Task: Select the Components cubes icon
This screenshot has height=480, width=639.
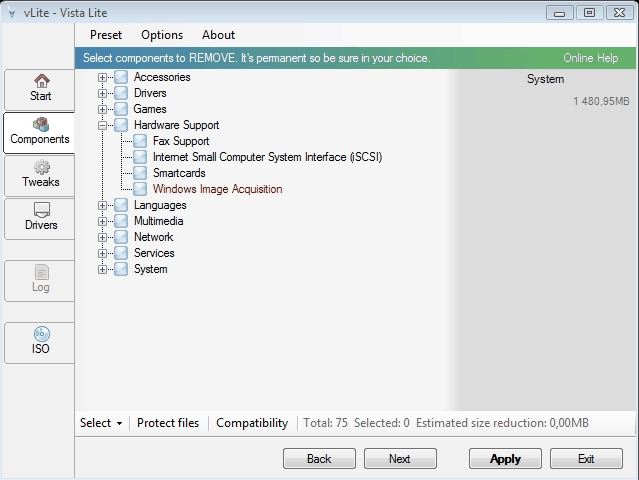Action: pyautogui.click(x=41, y=124)
